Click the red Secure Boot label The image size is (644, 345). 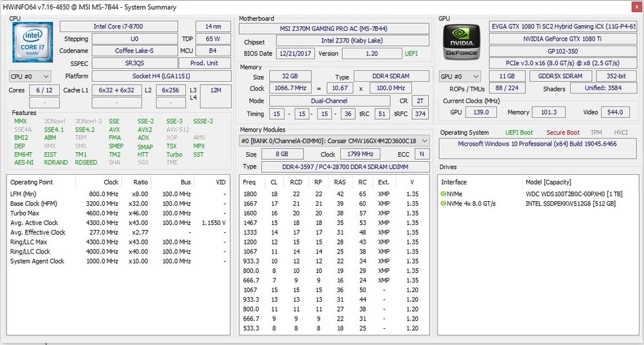coord(563,132)
